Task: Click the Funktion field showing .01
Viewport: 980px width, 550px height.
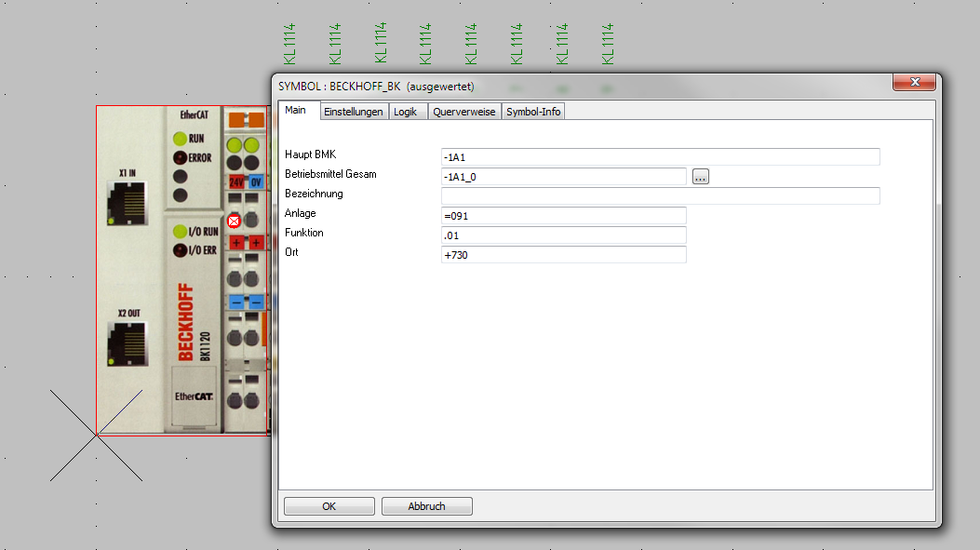Action: [563, 235]
